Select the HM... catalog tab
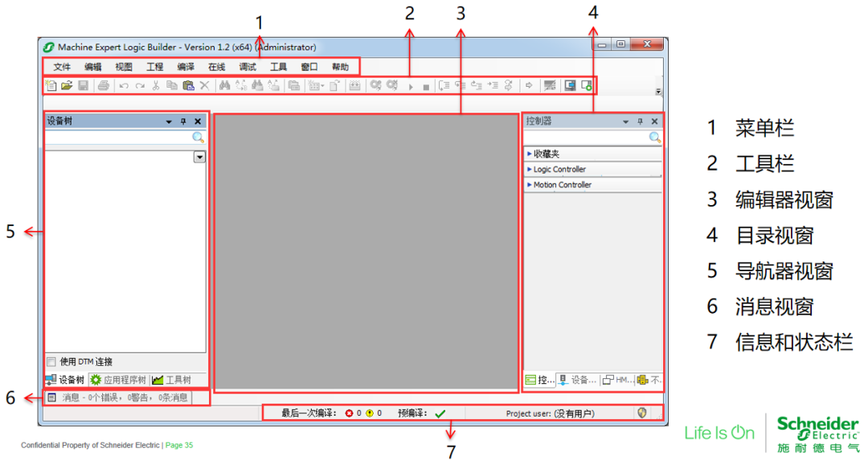Image resolution: width=868 pixels, height=461 pixels. coord(617,380)
